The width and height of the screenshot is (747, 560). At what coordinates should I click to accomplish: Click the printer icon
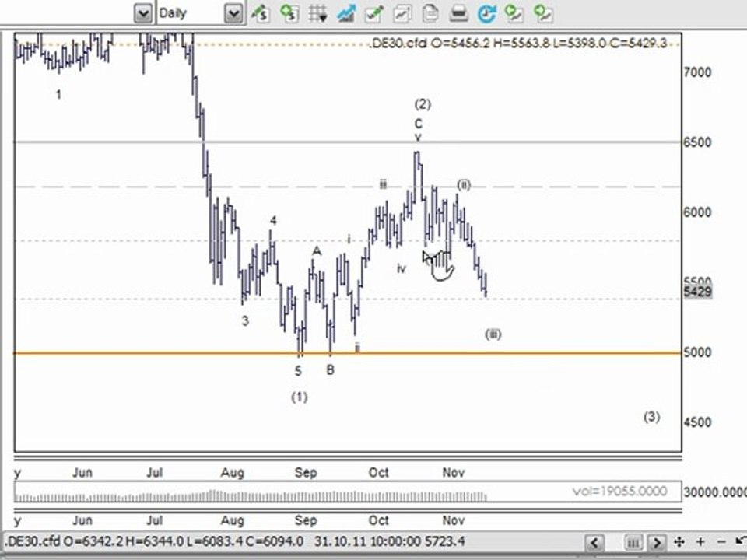(459, 13)
